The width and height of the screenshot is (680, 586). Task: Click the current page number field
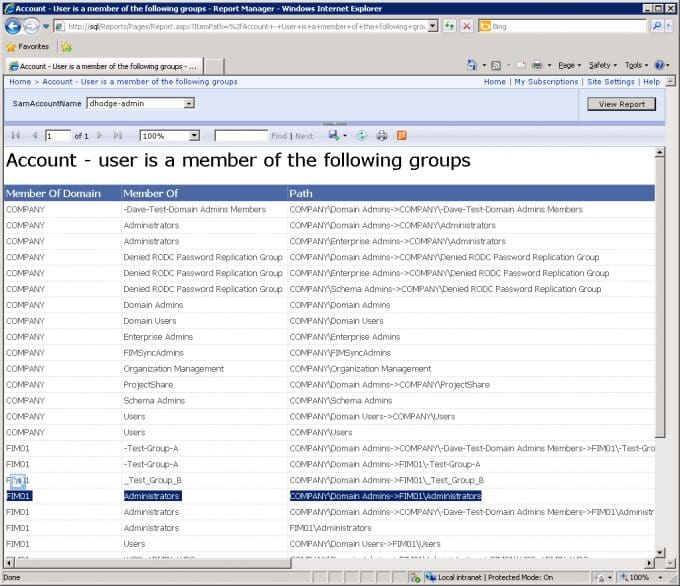[x=58, y=136]
